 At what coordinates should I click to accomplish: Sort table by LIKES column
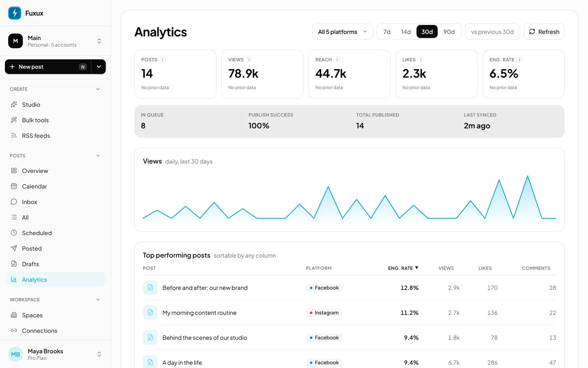(x=485, y=268)
